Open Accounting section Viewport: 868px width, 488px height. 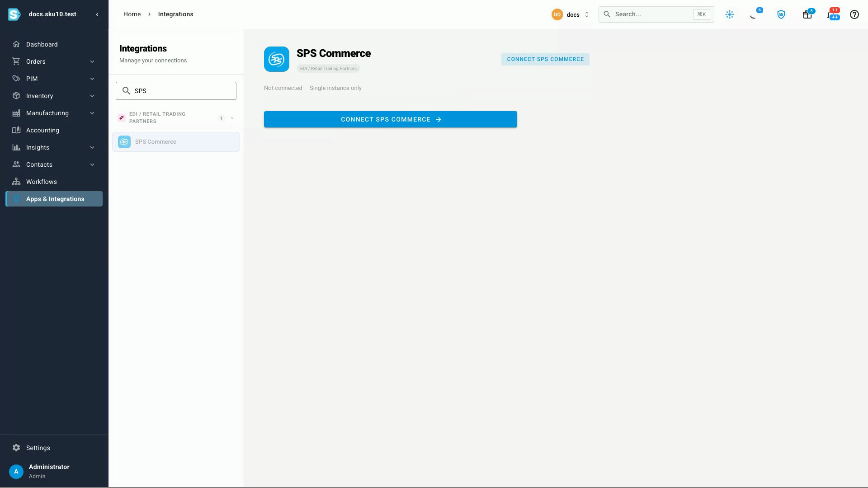[54, 130]
